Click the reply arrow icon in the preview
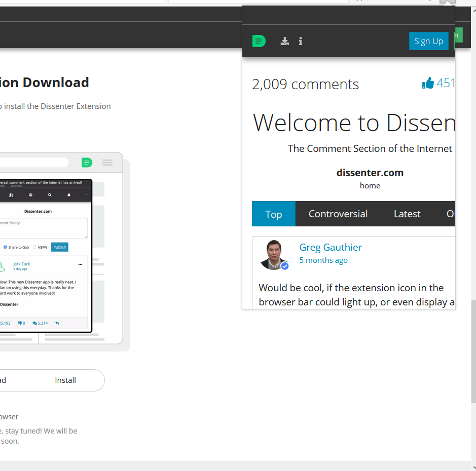This screenshot has height=471, width=476. point(57,323)
